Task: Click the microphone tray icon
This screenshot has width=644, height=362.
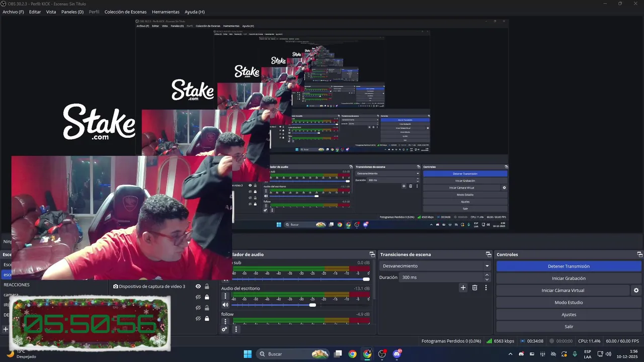Action: (x=575, y=354)
